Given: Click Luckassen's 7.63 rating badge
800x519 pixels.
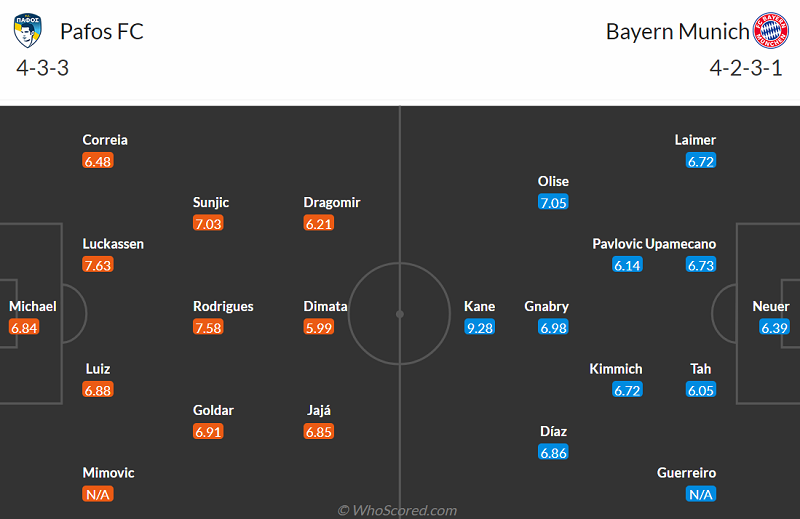Looking at the screenshot, I should click(x=98, y=265).
